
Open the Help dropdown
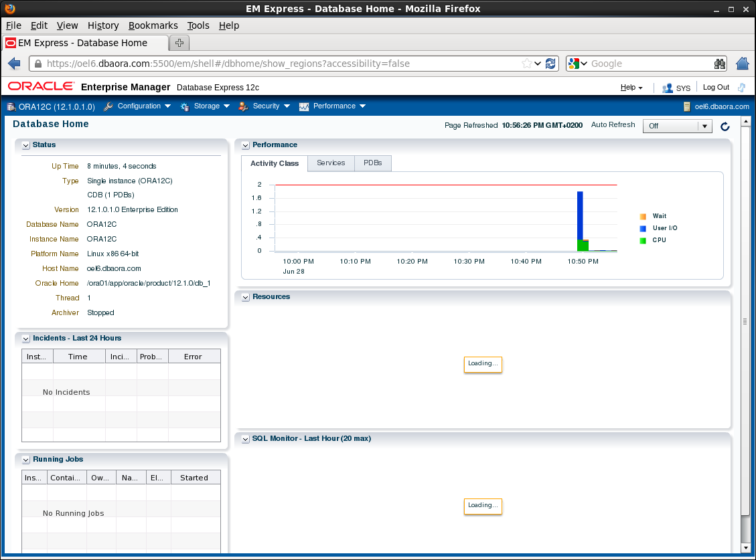pyautogui.click(x=631, y=87)
